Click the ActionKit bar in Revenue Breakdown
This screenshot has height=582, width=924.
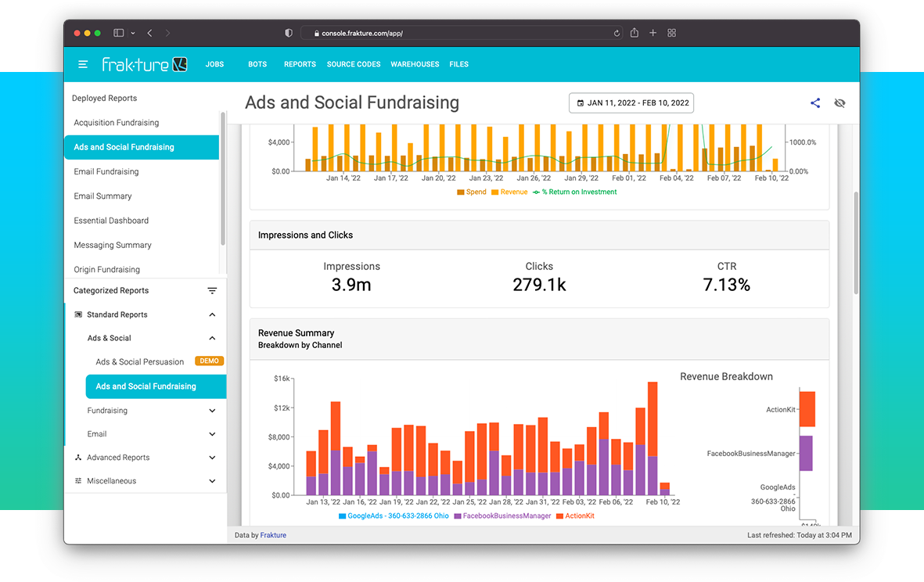pos(807,409)
